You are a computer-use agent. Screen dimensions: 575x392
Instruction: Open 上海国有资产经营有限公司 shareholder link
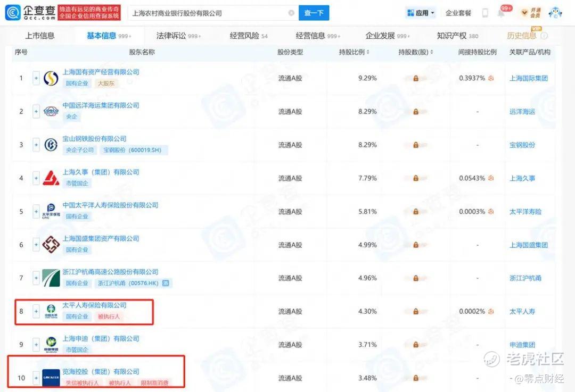pos(101,72)
